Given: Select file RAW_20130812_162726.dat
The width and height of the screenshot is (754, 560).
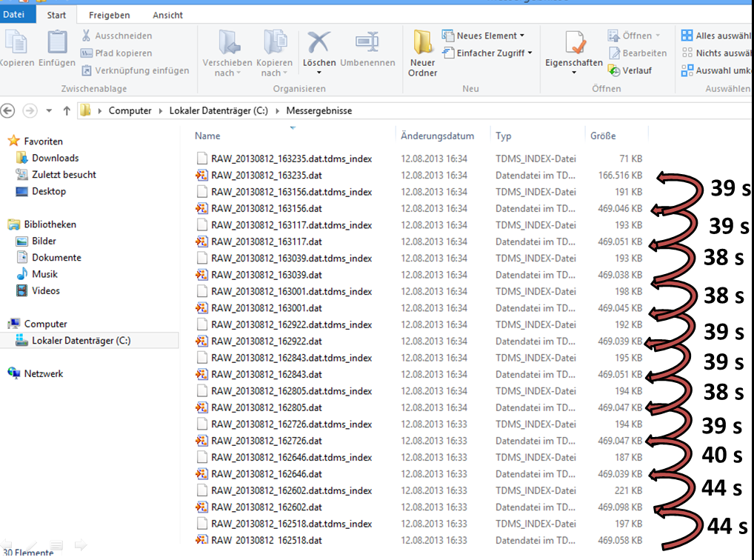Looking at the screenshot, I should click(x=267, y=441).
